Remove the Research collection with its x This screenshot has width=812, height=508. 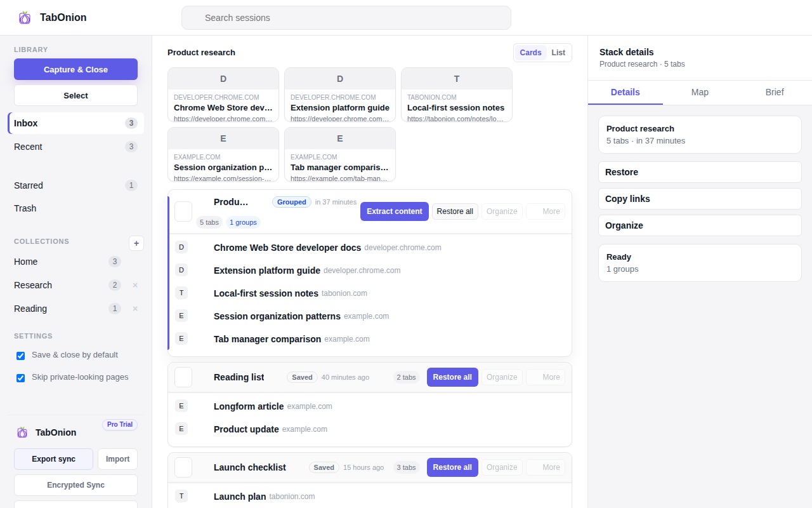point(135,286)
